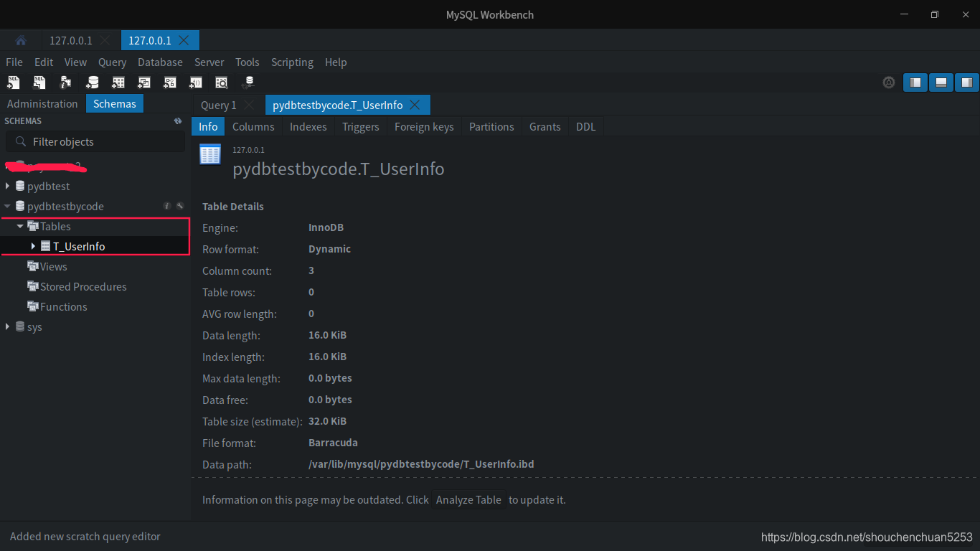Open preferences gear icon at top right
Screen dimensions: 980x551
889,83
